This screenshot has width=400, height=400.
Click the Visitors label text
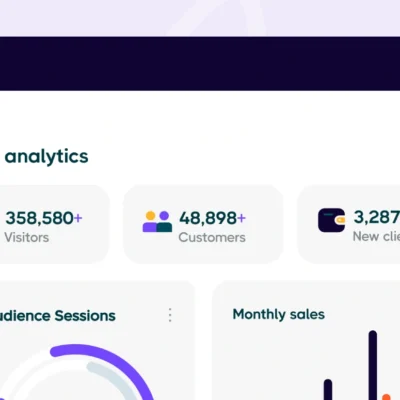27,238
